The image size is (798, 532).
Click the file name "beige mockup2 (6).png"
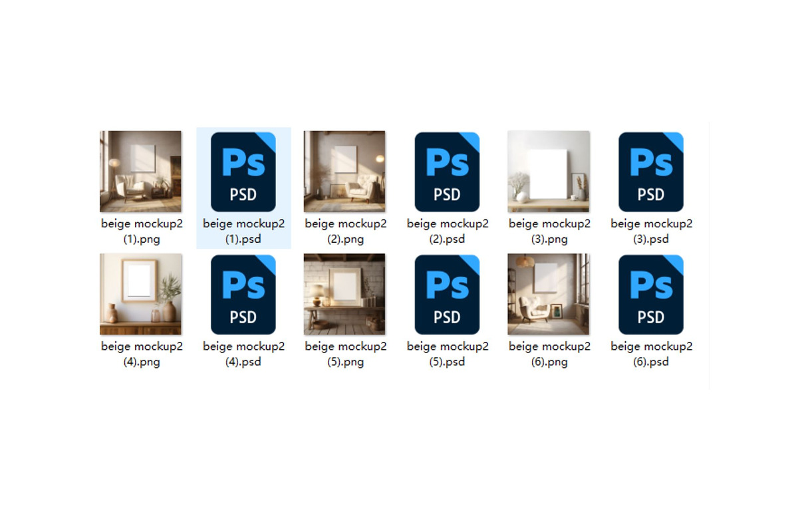pyautogui.click(x=549, y=354)
